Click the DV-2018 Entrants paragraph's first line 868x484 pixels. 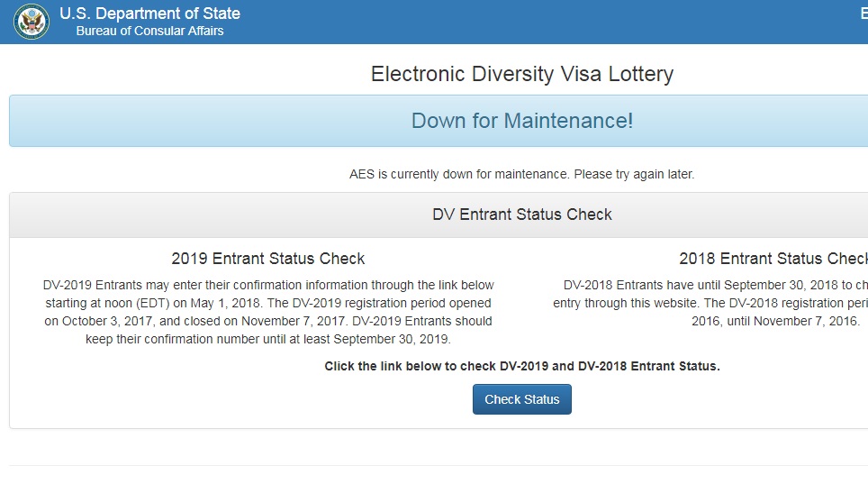coord(716,285)
